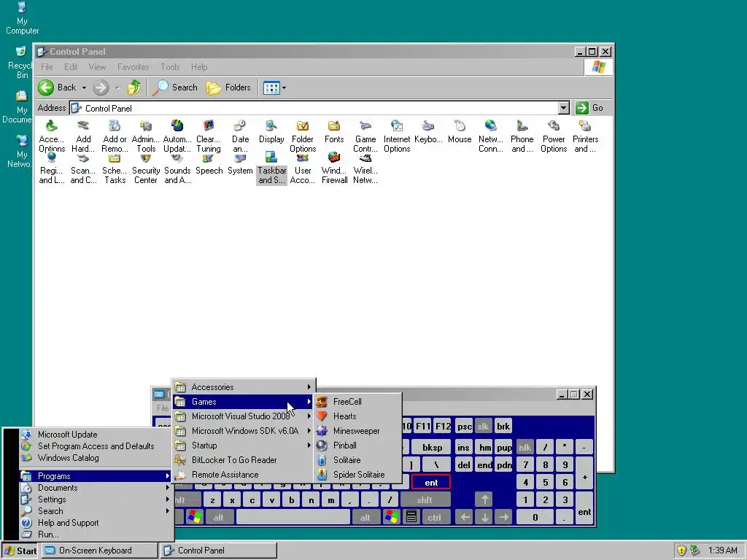
Task: Expand the Accessories submenu
Action: coord(243,387)
